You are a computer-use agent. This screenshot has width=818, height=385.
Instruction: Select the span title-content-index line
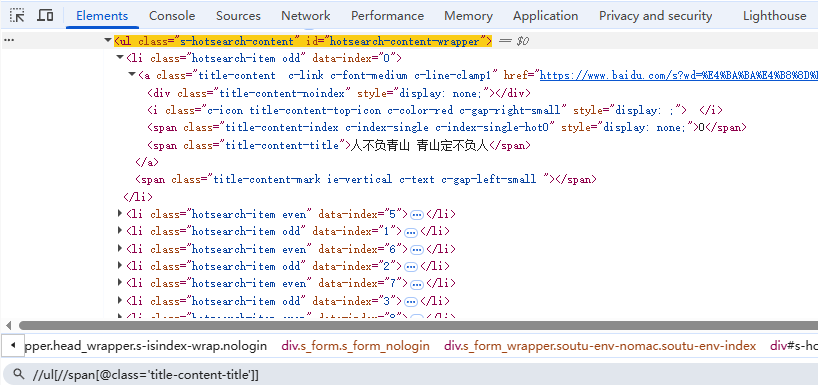point(447,128)
